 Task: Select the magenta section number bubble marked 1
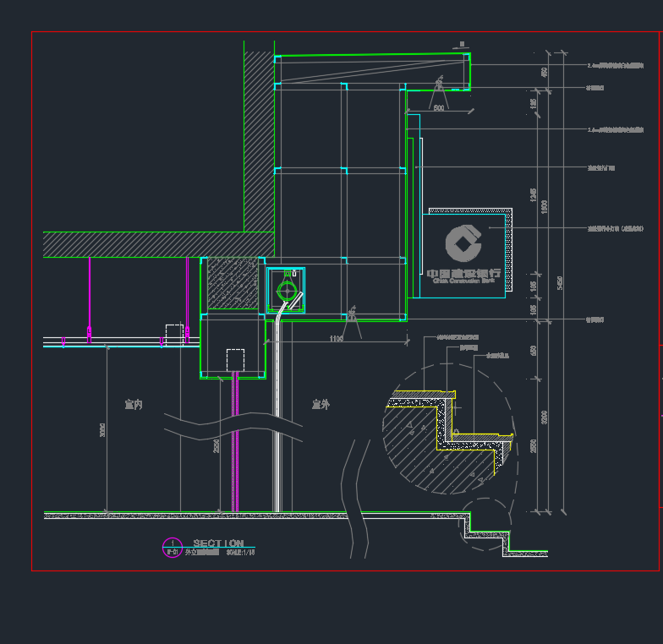[173, 548]
